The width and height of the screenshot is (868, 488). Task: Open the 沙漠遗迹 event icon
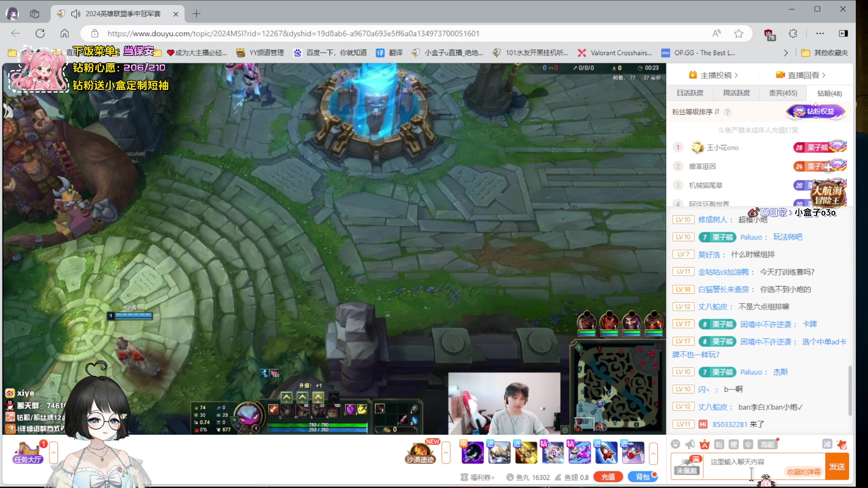(x=420, y=453)
